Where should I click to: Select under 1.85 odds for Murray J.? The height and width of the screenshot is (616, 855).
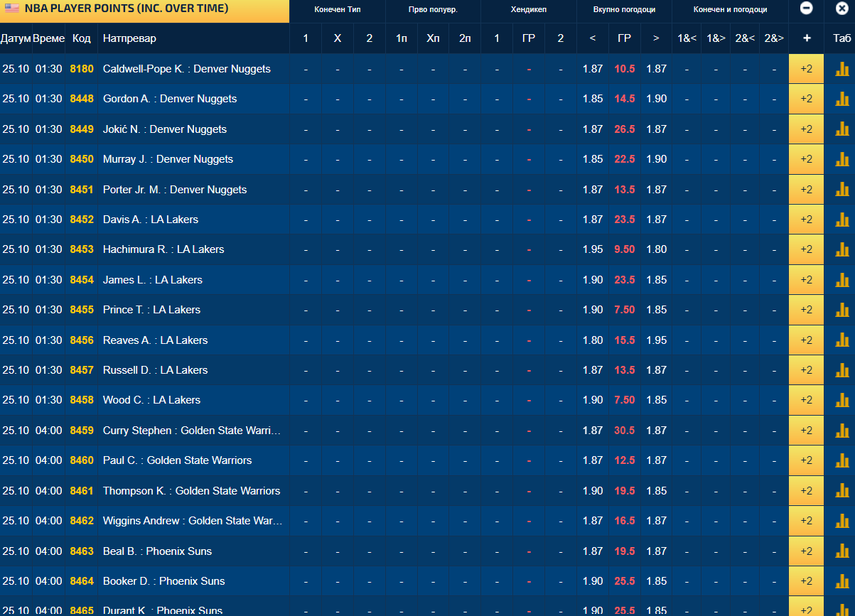pyautogui.click(x=593, y=159)
